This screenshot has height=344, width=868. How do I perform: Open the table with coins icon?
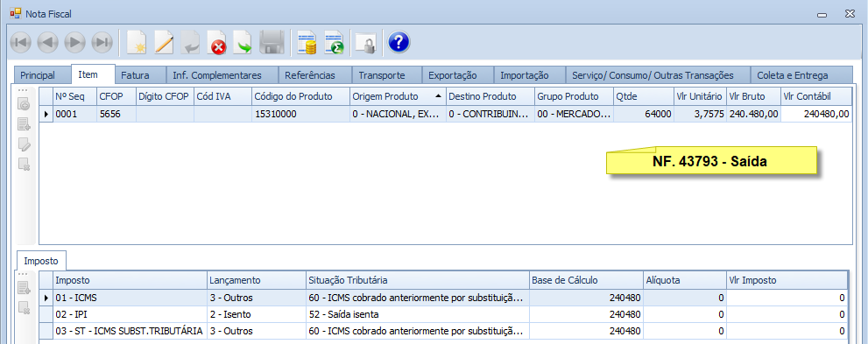pyautogui.click(x=307, y=43)
